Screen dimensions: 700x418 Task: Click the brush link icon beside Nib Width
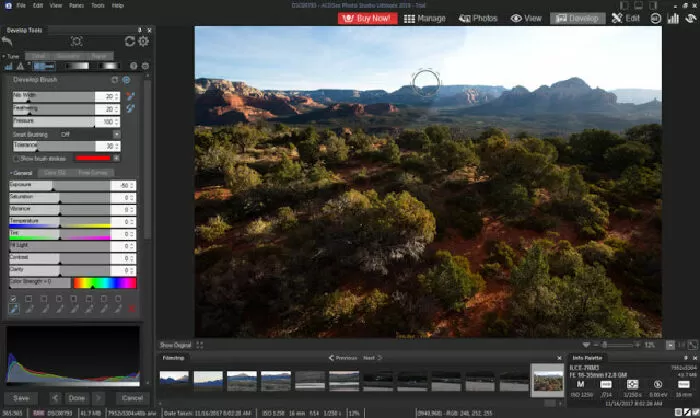[130, 96]
